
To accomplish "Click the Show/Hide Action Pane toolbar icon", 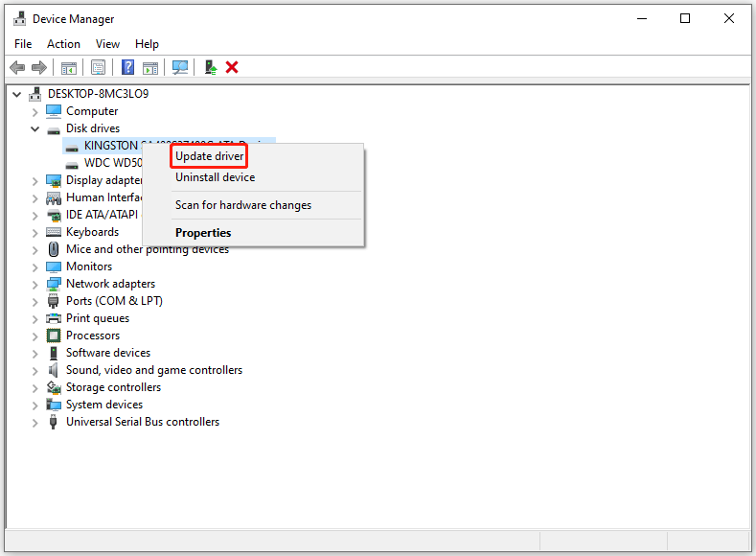I will [x=150, y=67].
